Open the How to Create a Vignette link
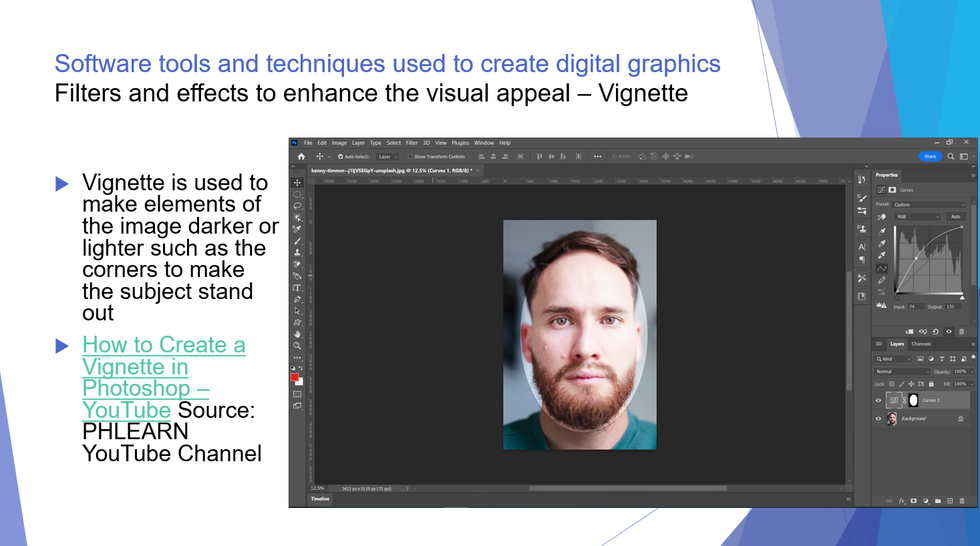 tap(164, 377)
